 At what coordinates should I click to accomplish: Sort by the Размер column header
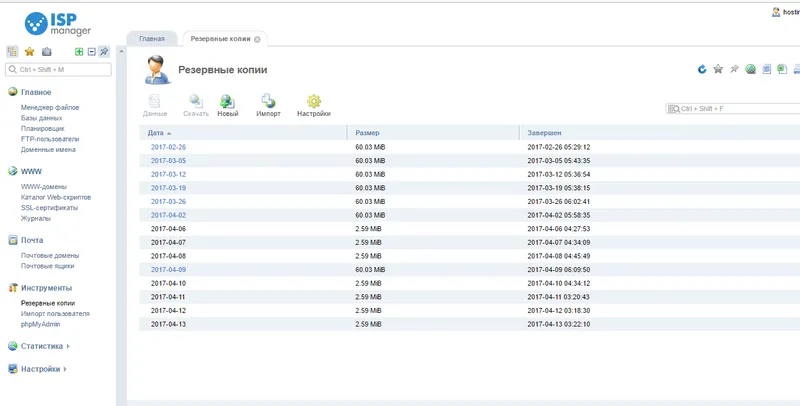[433, 133]
